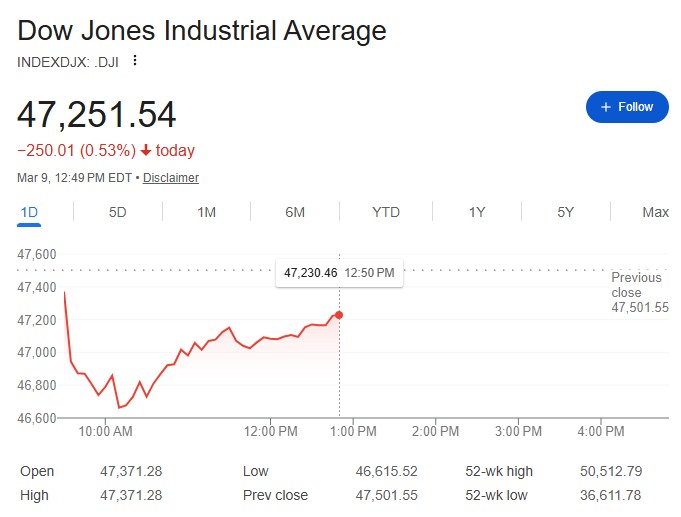Select the 1D time range tab
This screenshot has height=517, width=681.
click(29, 212)
